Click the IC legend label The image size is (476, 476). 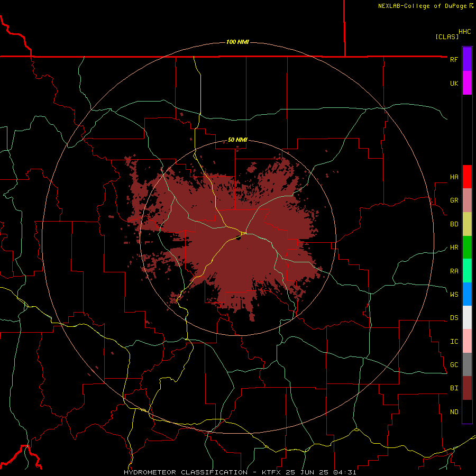click(x=454, y=342)
